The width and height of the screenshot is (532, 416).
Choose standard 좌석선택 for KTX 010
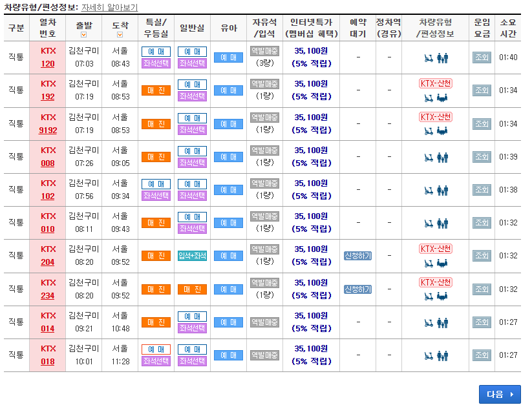(193, 229)
